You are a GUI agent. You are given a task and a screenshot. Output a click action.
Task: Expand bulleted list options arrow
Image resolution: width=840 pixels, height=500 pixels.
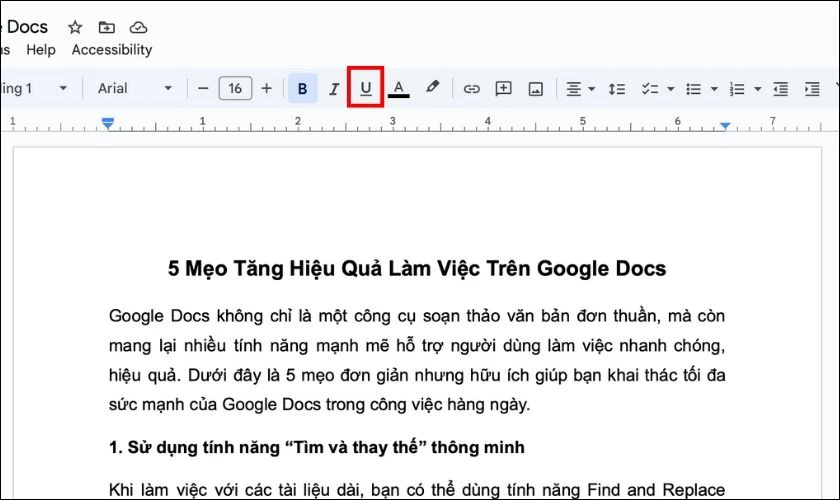tap(714, 89)
